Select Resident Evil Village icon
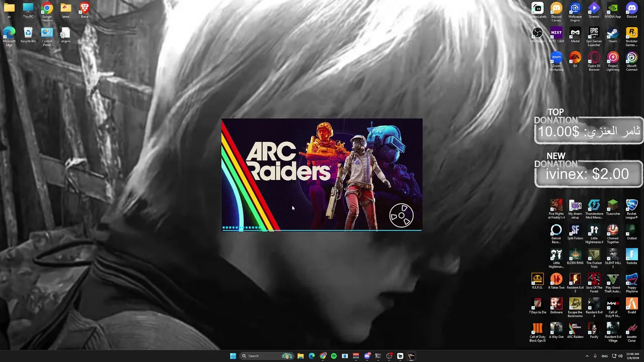The image size is (644, 362). point(613,332)
